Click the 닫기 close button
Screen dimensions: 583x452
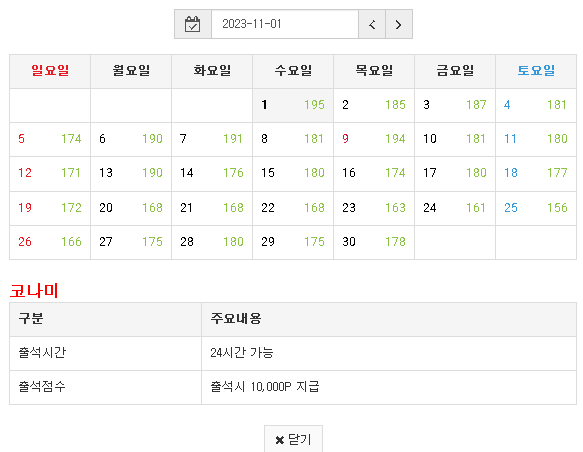coord(293,439)
